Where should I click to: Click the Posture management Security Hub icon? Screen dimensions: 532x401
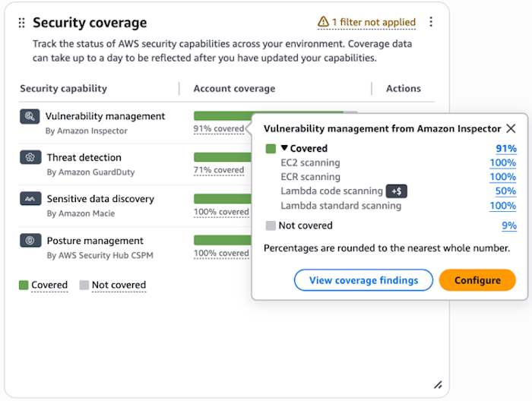tap(30, 241)
